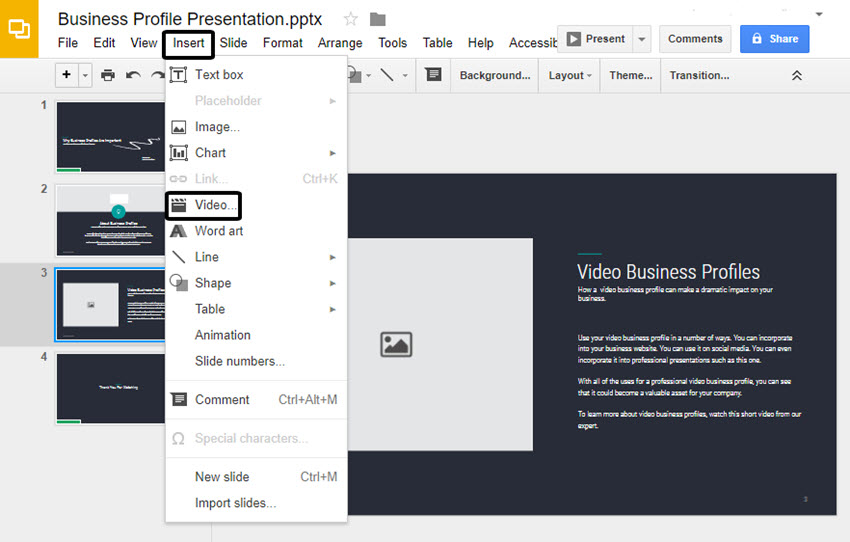Open the File menu
Screen dimensions: 850x542
tap(68, 43)
